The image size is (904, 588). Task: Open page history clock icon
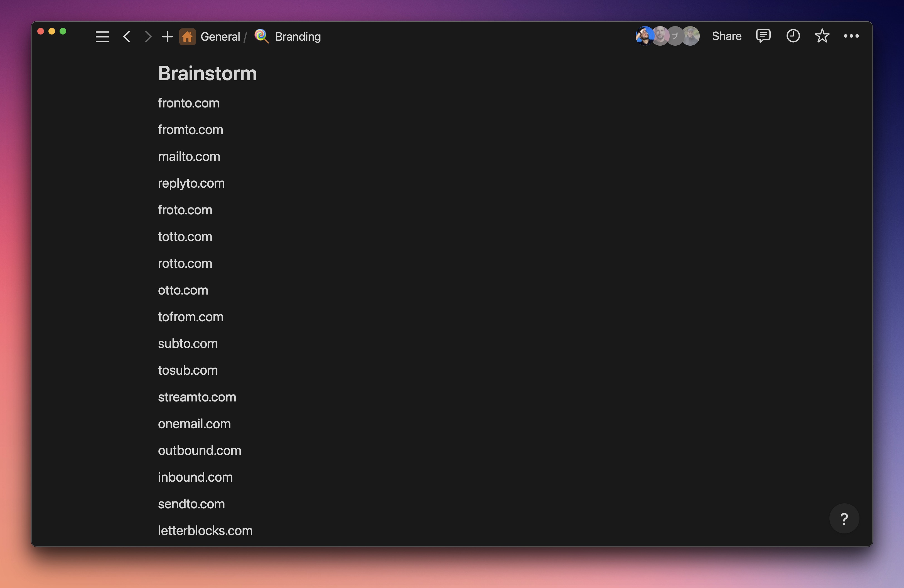[793, 36]
